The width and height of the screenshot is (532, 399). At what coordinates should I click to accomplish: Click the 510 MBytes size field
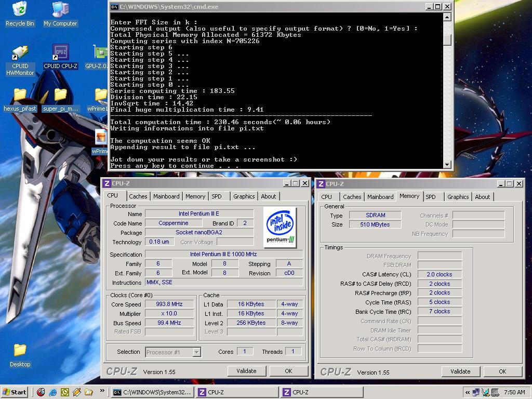click(x=375, y=224)
